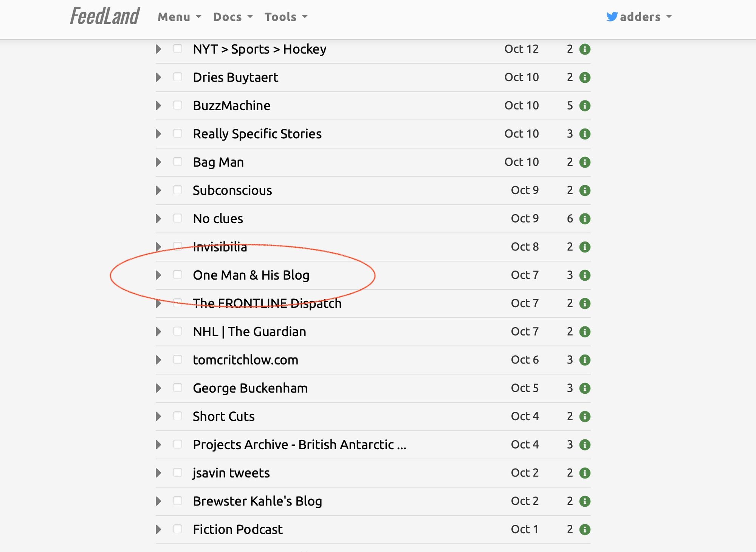756x552 pixels.
Task: Open the Tools dropdown menu
Action: (x=285, y=17)
